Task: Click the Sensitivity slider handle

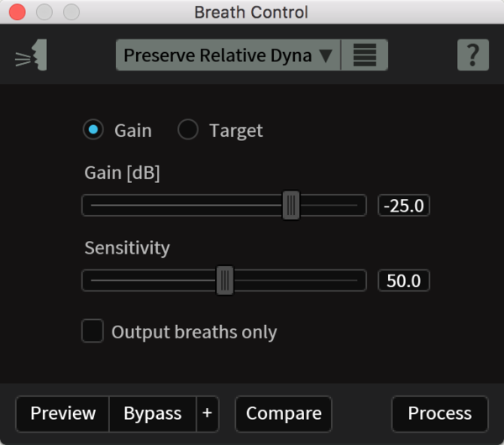Action: (x=224, y=280)
